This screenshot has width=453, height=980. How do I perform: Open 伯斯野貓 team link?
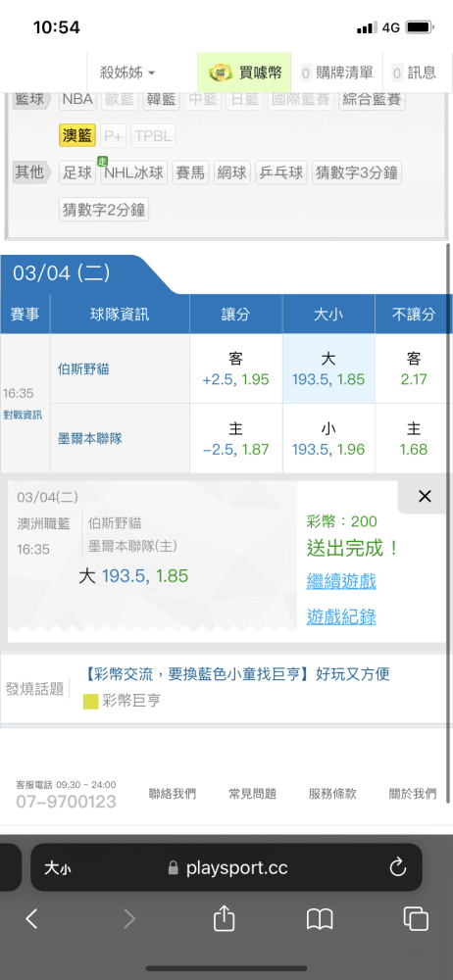pyautogui.click(x=84, y=369)
